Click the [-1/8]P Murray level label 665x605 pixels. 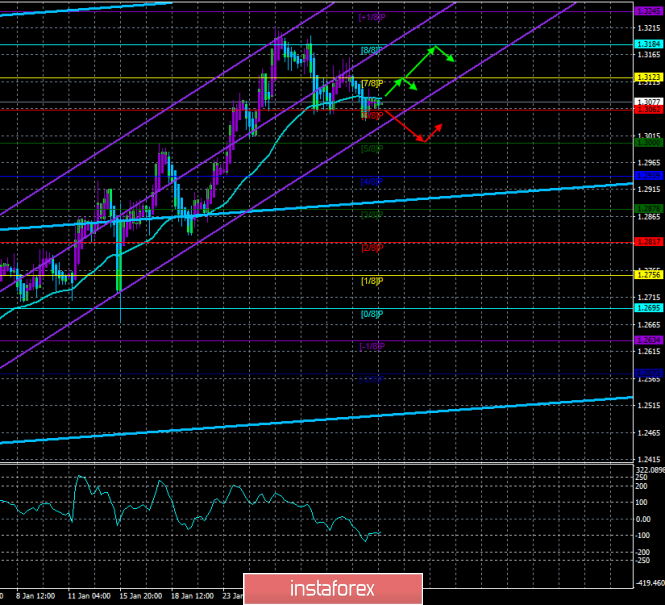pos(372,347)
